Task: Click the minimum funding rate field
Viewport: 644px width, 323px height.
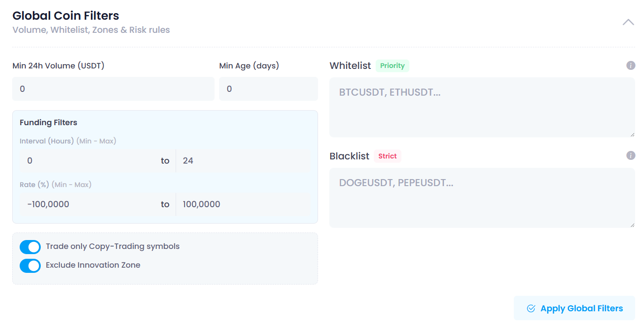Action: (x=89, y=204)
